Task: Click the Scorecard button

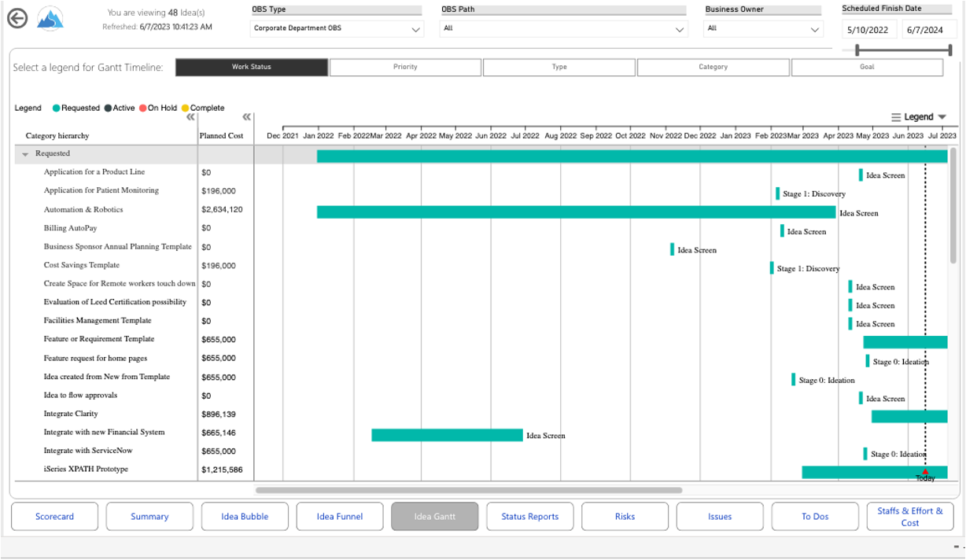Action: point(54,517)
